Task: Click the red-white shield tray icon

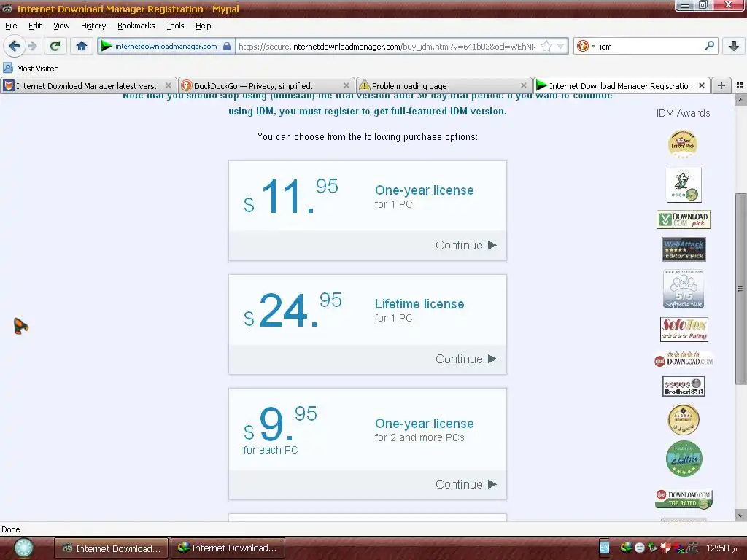Action: (x=667, y=548)
